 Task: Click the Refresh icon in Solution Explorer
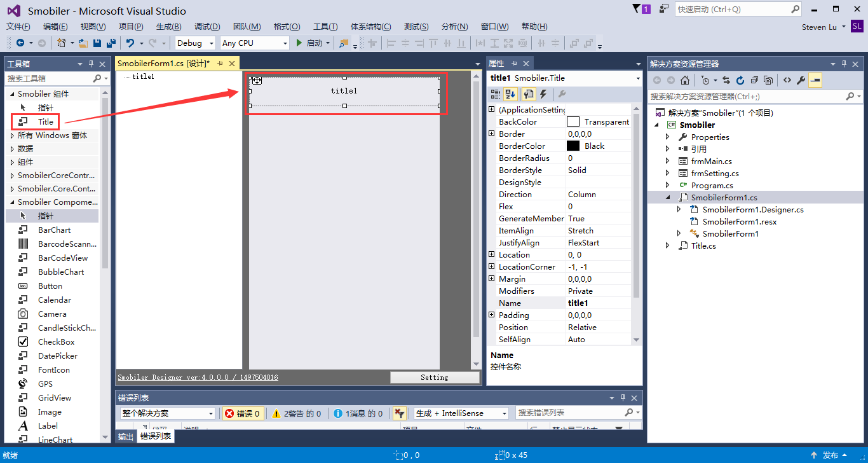[740, 80]
